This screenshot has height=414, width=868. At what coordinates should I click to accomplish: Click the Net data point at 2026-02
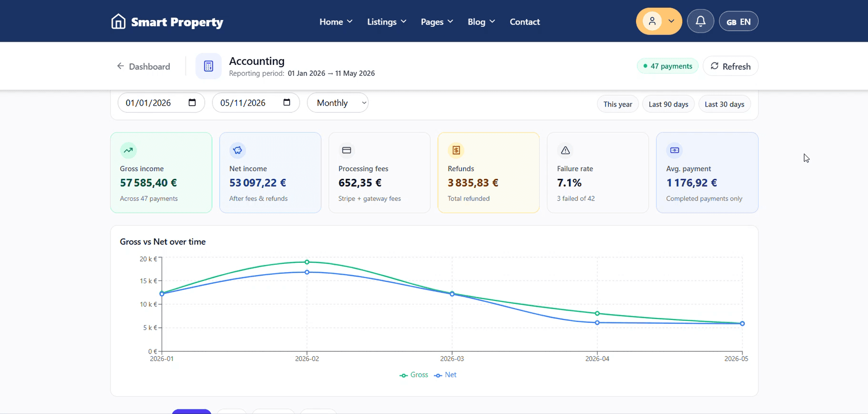(x=307, y=272)
